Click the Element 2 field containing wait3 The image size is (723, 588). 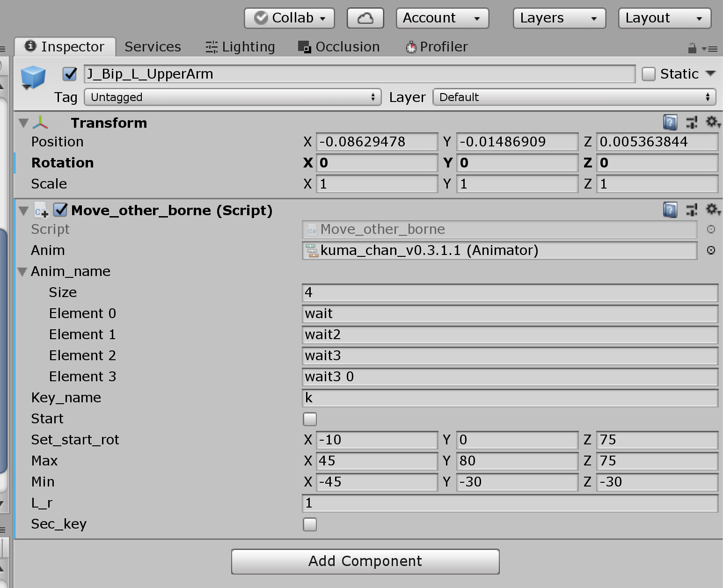(x=510, y=356)
